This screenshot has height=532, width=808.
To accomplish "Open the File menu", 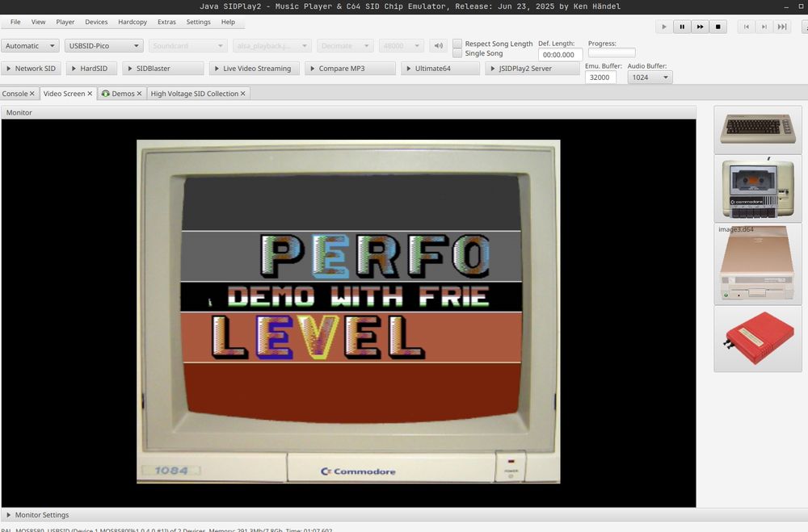I will tap(15, 22).
